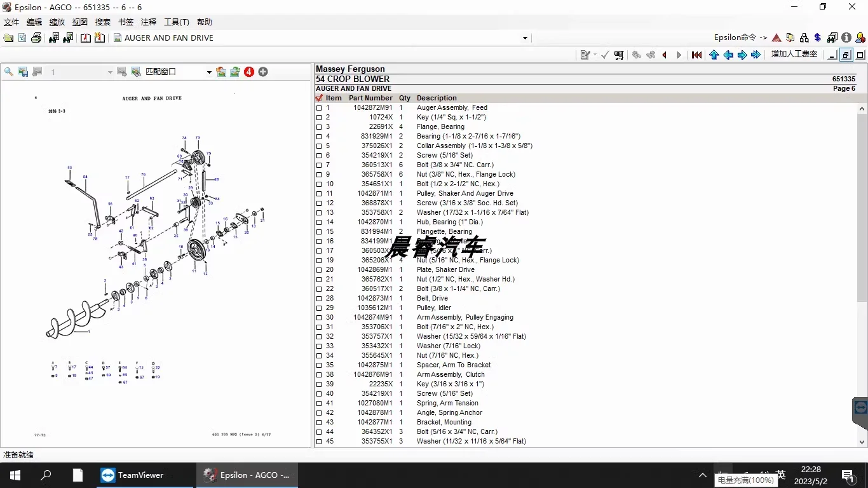This screenshot has width=868, height=488.
Task: Click binoculars question-mark search icon
Action: [68, 38]
